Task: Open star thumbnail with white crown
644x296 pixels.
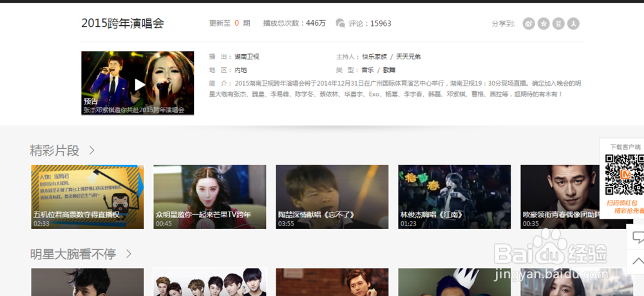Action: point(455,282)
